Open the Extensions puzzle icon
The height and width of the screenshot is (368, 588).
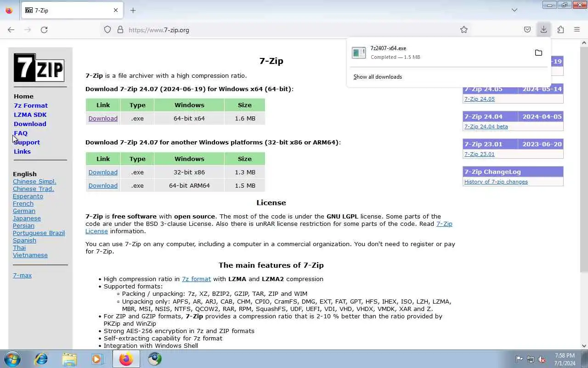tap(560, 30)
